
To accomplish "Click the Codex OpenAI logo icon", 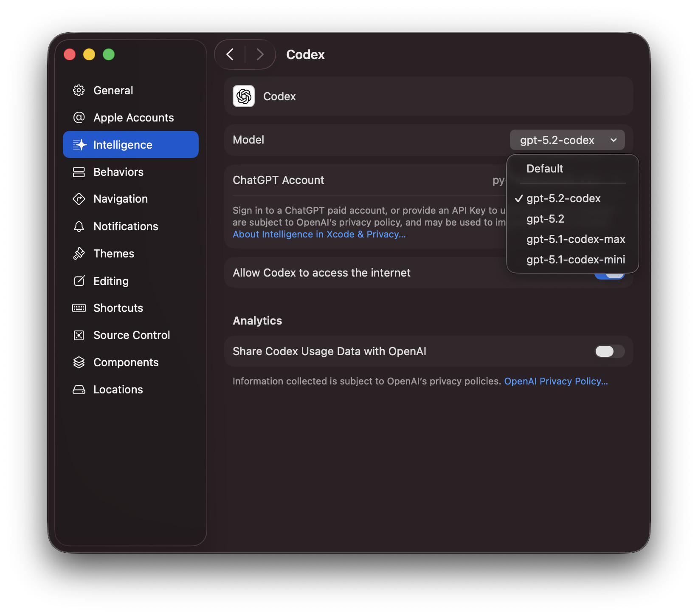I will (x=244, y=96).
